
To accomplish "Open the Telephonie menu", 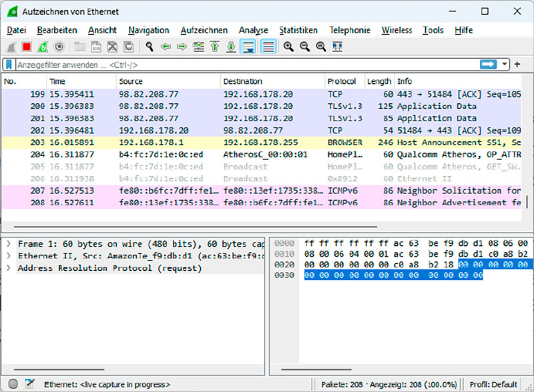I will point(349,30).
